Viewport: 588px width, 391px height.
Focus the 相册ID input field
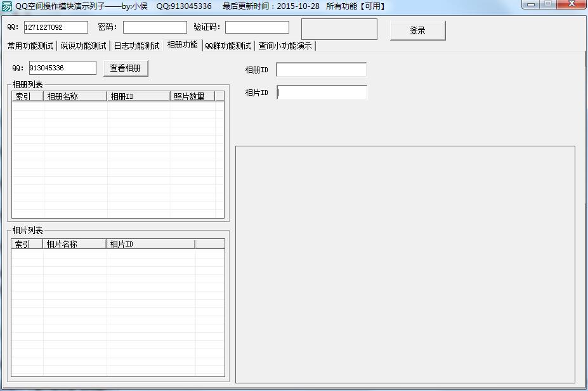(x=322, y=70)
